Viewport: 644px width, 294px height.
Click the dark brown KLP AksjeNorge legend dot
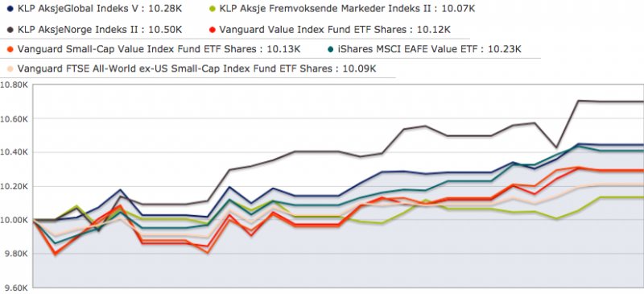pyautogui.click(x=10, y=30)
